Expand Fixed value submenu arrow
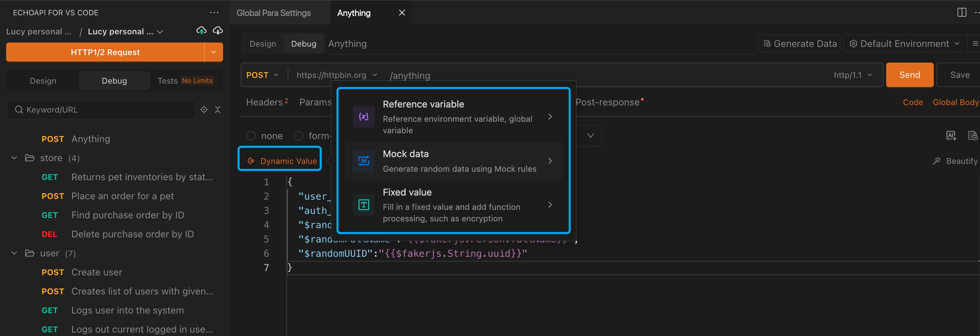 coord(550,205)
